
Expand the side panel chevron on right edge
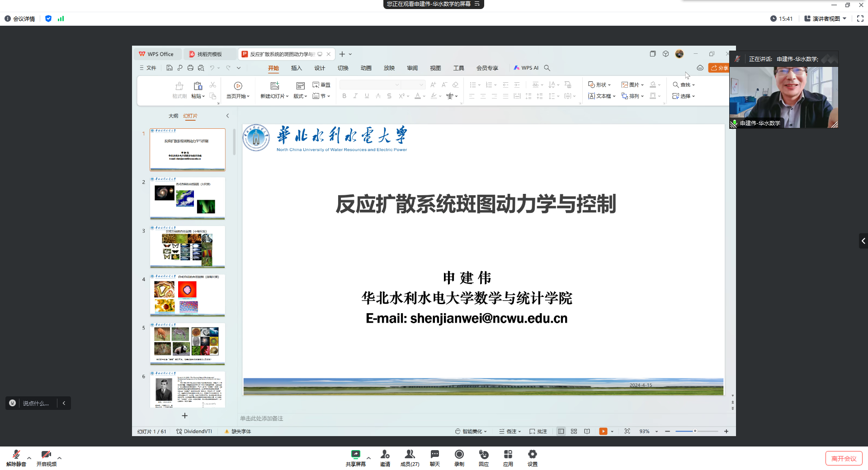click(x=863, y=241)
